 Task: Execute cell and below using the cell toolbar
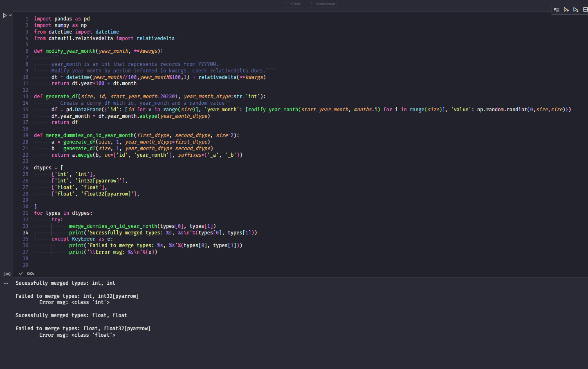point(575,9)
